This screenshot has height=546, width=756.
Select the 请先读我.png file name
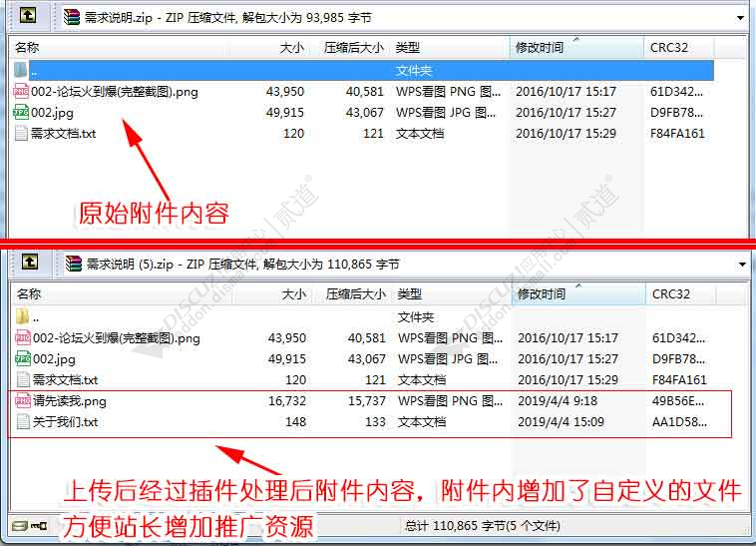click(x=70, y=401)
